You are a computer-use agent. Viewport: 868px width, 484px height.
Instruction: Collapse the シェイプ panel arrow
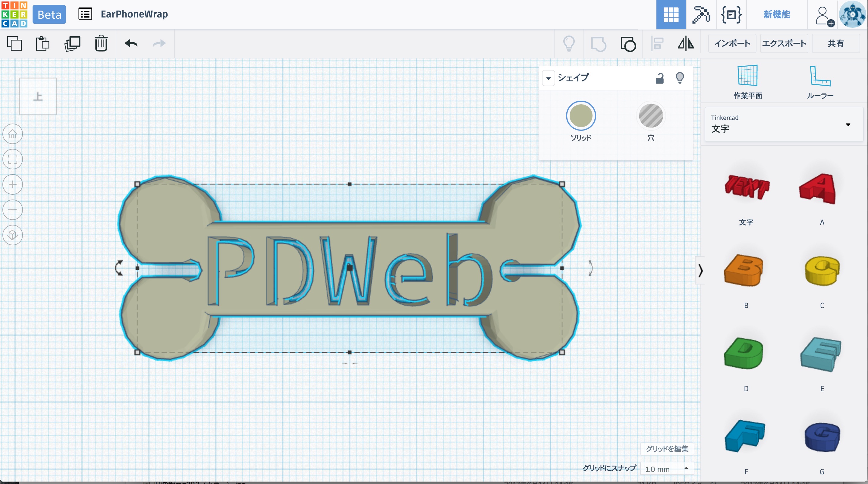548,78
